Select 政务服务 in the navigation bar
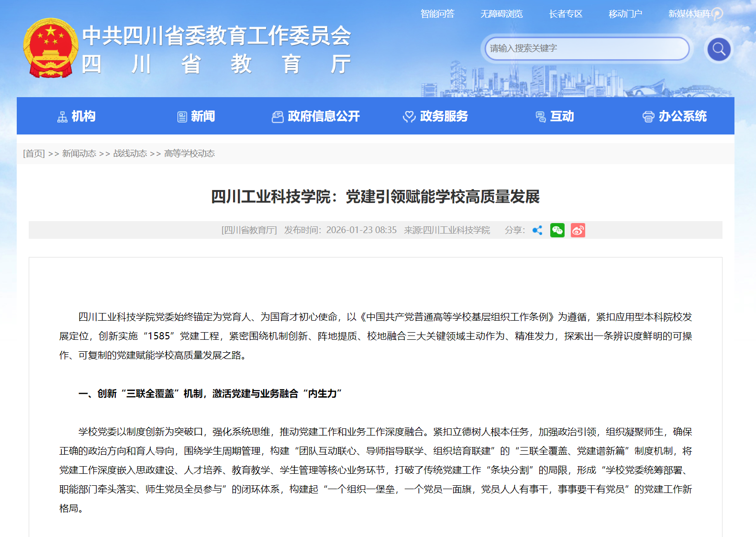Screen dimensions: 756x537 coord(435,116)
